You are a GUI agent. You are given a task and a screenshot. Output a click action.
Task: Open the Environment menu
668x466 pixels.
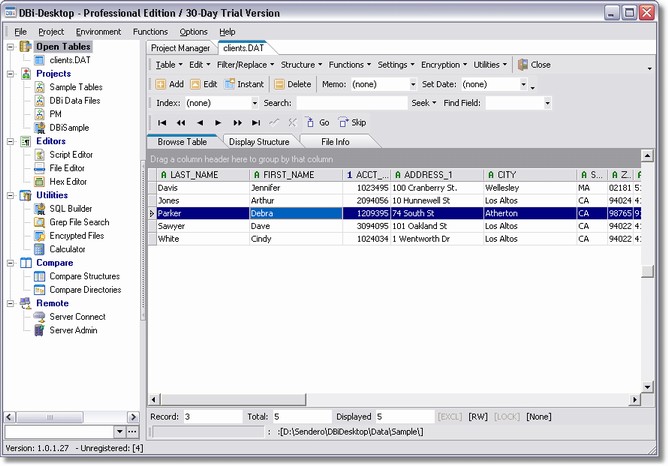click(98, 32)
